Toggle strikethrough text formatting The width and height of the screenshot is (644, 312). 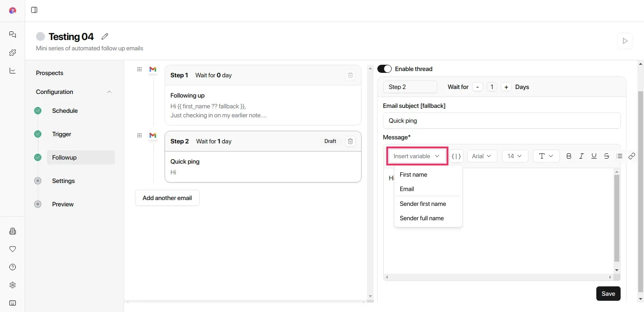click(607, 156)
